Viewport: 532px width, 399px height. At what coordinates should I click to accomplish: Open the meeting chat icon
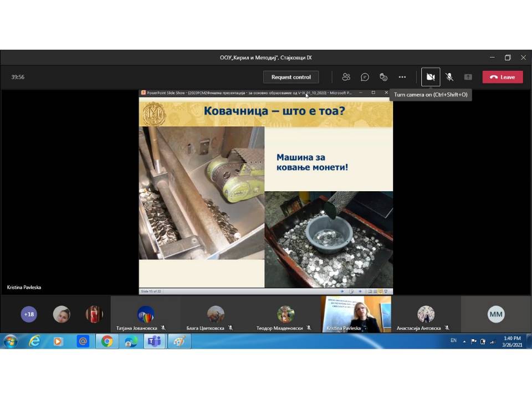point(365,77)
